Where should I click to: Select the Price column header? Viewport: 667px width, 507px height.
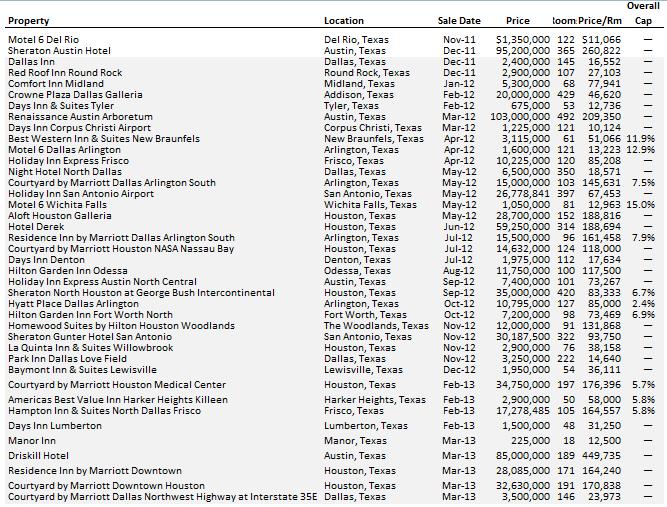click(x=518, y=21)
